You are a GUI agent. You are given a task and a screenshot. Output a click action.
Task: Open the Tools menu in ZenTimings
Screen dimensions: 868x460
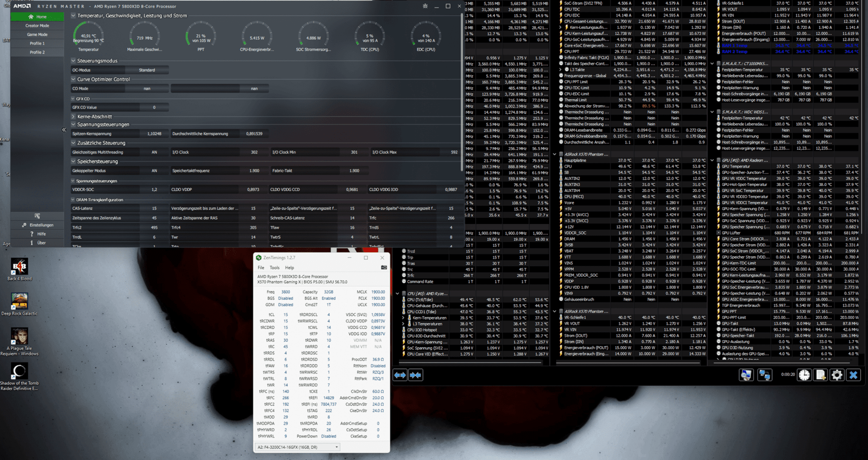[x=275, y=268]
